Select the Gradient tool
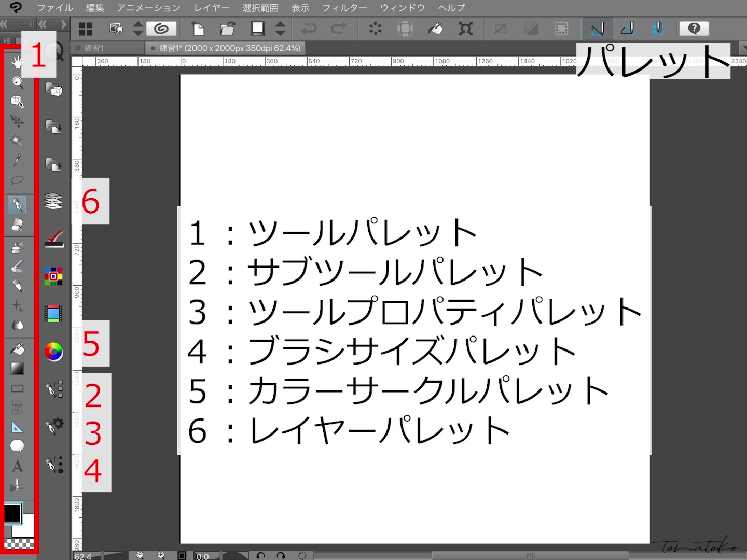The height and width of the screenshot is (560, 747). [18, 369]
